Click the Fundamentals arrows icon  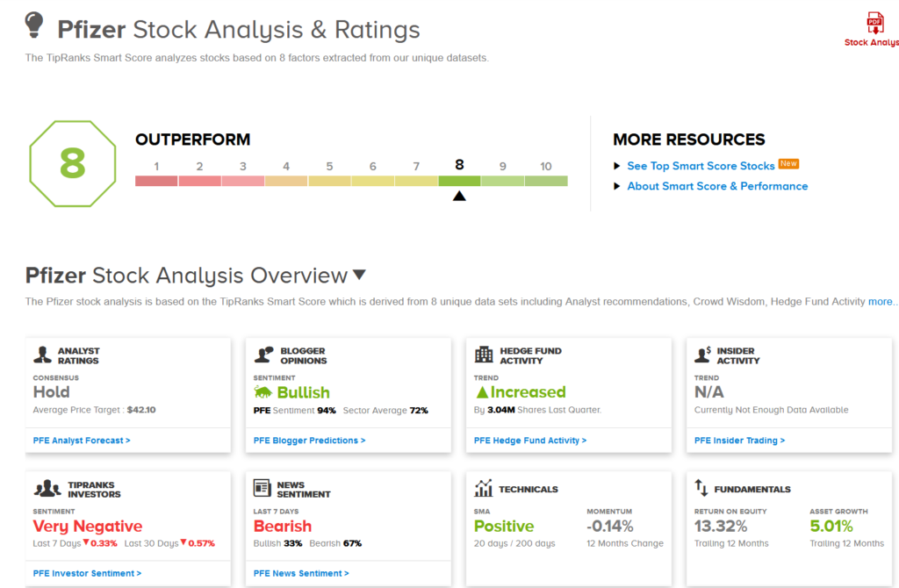pos(701,487)
